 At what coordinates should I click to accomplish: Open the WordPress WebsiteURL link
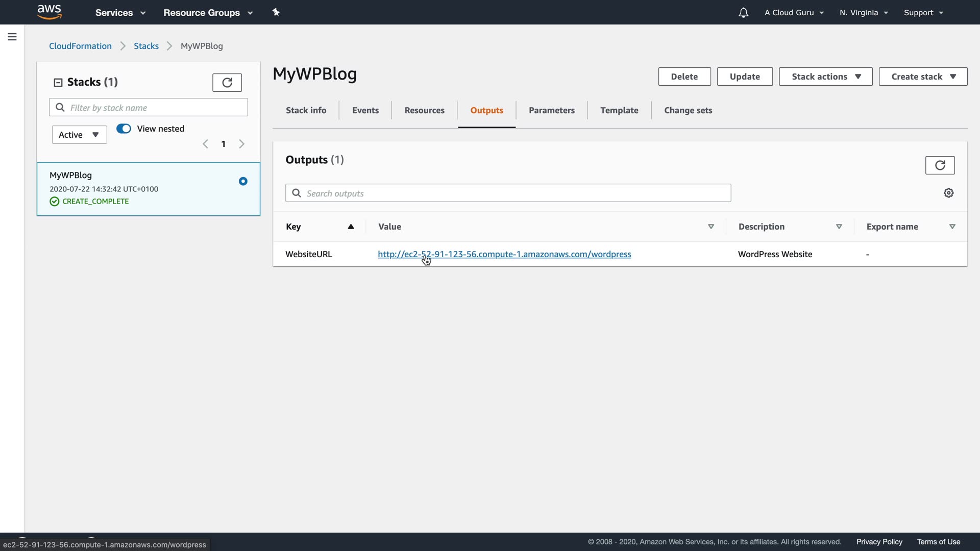pos(504,254)
